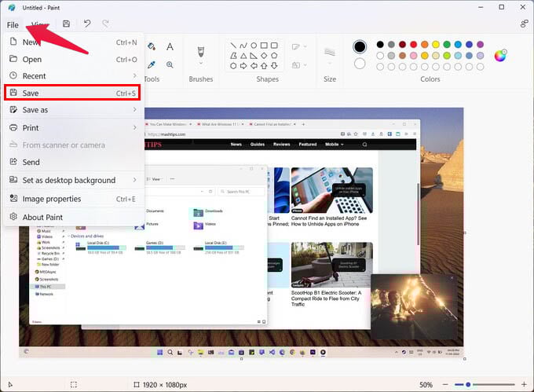Open the Brushes tool

point(201,52)
